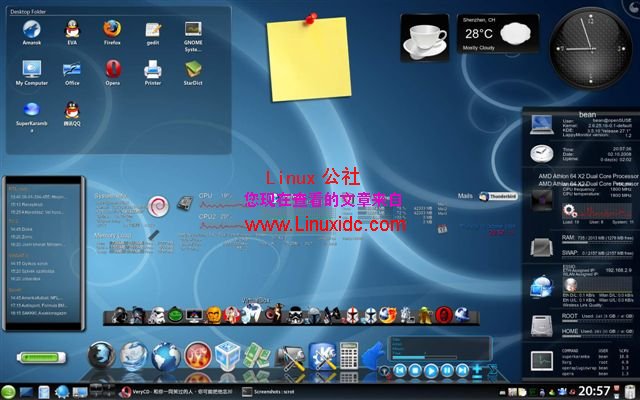This screenshot has height=400, width=640.
Task: Open the KDE control center tools icon
Action: point(322,356)
